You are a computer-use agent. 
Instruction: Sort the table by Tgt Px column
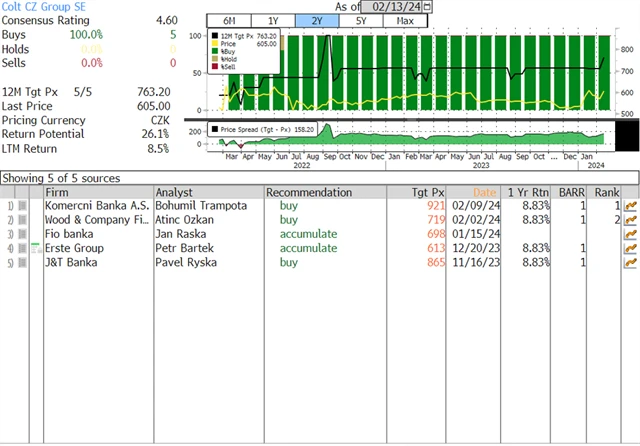(x=428, y=192)
